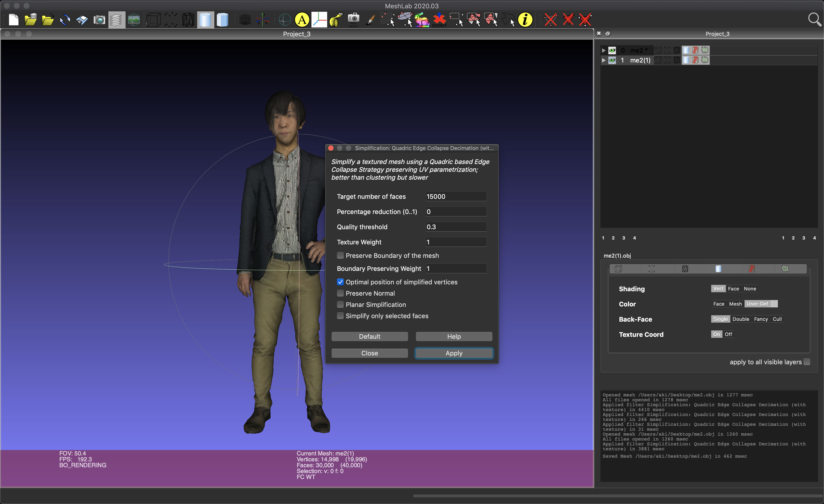Enable the Bounding Box display icon

point(154,20)
